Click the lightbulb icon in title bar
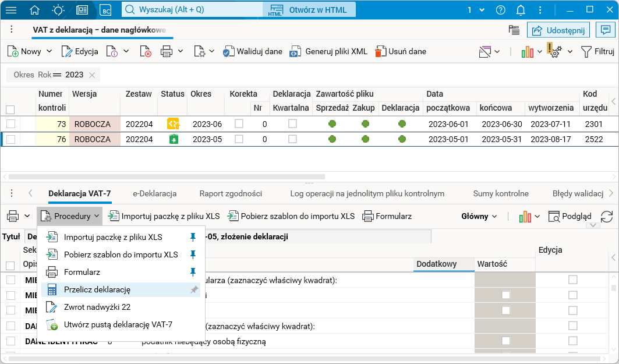The height and width of the screenshot is (364, 619). tap(58, 10)
